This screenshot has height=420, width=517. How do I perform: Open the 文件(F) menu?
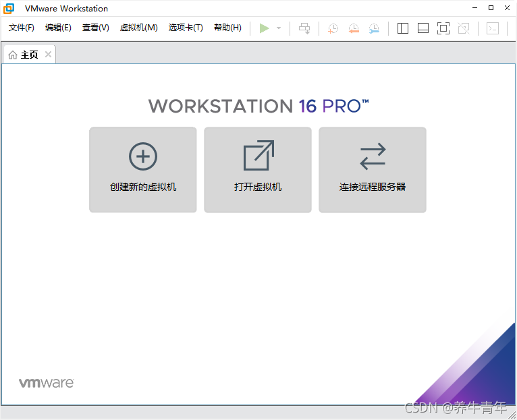pyautogui.click(x=22, y=28)
